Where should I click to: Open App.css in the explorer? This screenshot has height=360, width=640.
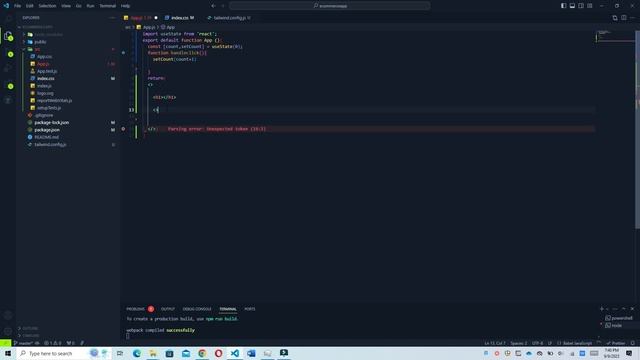point(44,56)
